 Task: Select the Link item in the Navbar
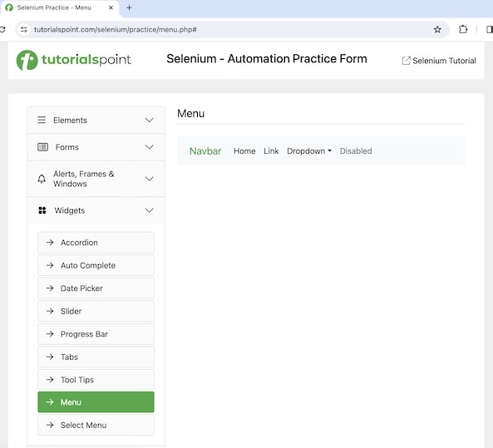click(271, 151)
